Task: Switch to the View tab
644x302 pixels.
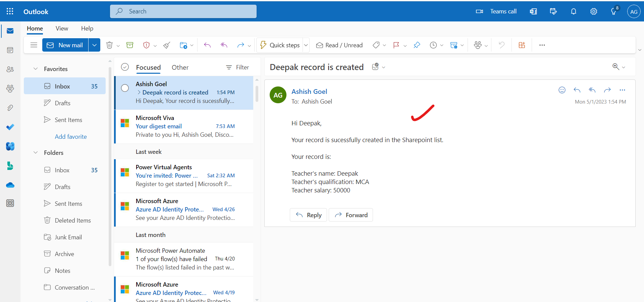Action: (62, 28)
